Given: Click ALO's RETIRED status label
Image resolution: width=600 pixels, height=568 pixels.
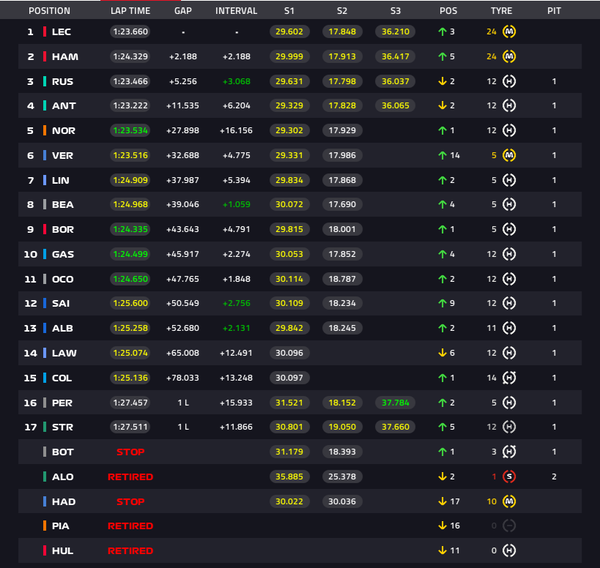Looking at the screenshot, I should pos(130,477).
